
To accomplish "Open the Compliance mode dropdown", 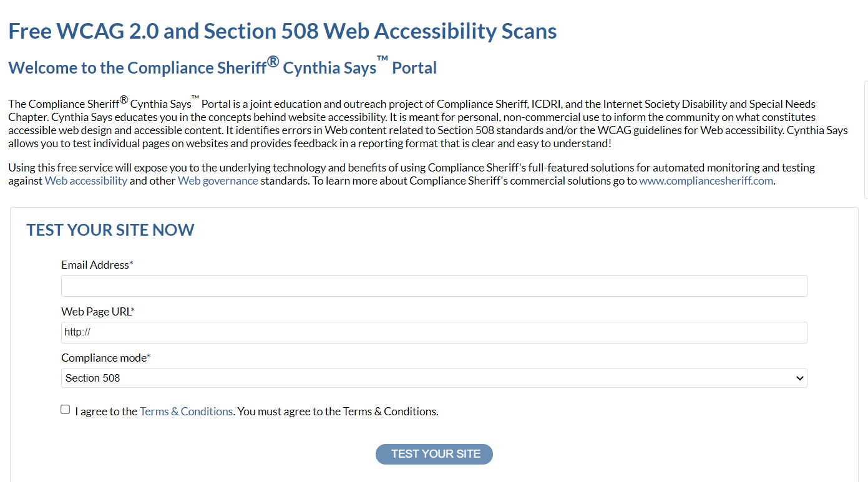I will point(434,378).
